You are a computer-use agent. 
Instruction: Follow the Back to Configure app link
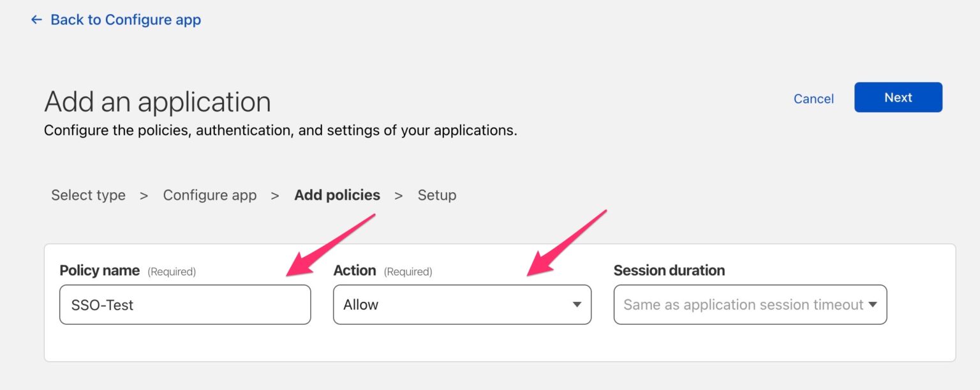tap(125, 20)
